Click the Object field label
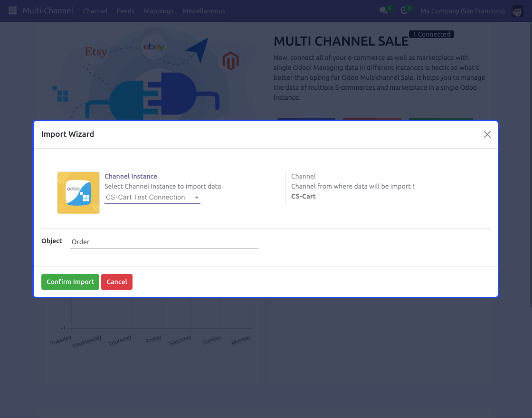The width and height of the screenshot is (532, 418). pyautogui.click(x=52, y=241)
